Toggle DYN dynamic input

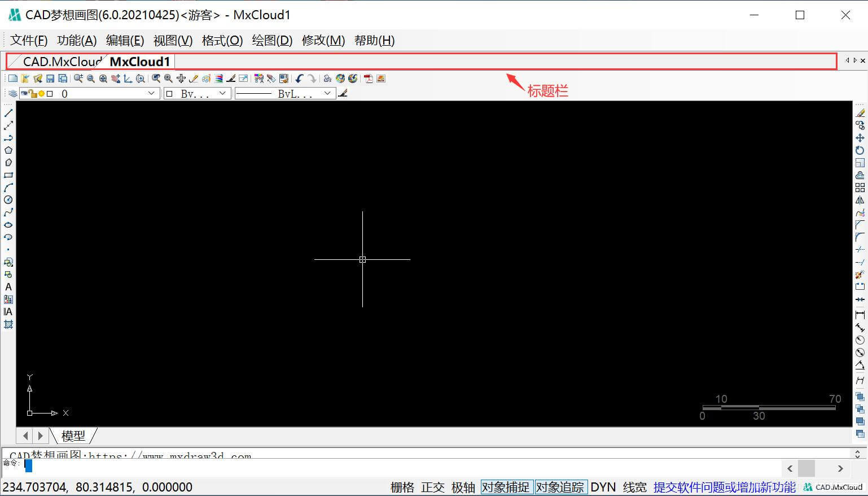click(603, 487)
